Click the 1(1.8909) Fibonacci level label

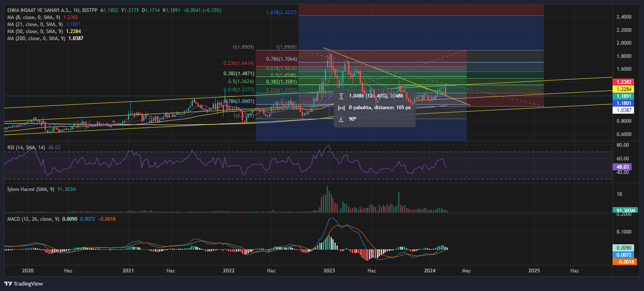point(286,47)
